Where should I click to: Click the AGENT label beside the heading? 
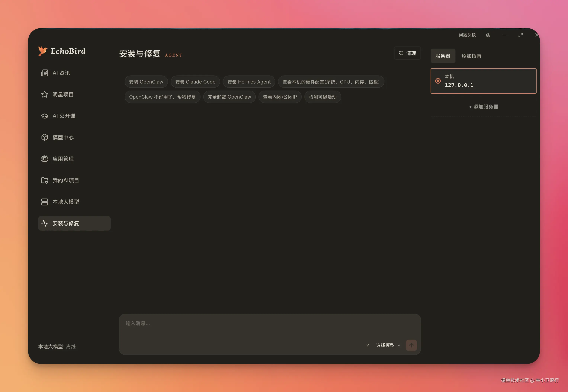pos(174,55)
